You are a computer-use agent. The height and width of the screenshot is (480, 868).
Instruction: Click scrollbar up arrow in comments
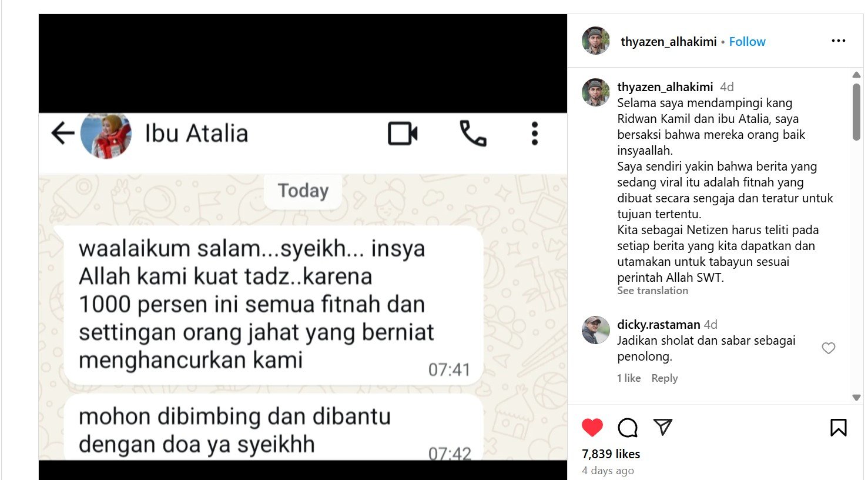click(x=856, y=75)
